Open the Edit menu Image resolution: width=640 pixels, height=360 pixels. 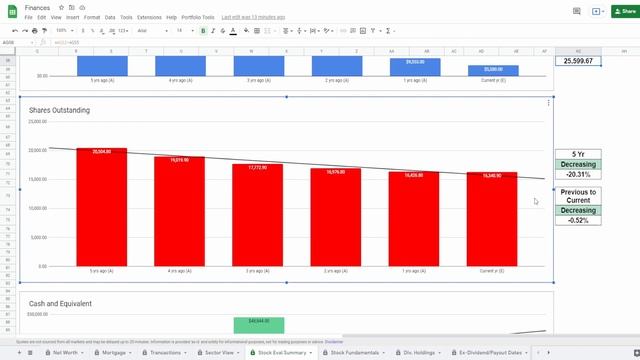click(42, 18)
